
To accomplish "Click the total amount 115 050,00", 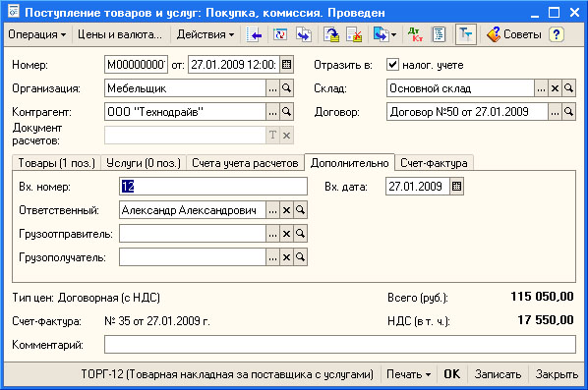I will 542,297.
